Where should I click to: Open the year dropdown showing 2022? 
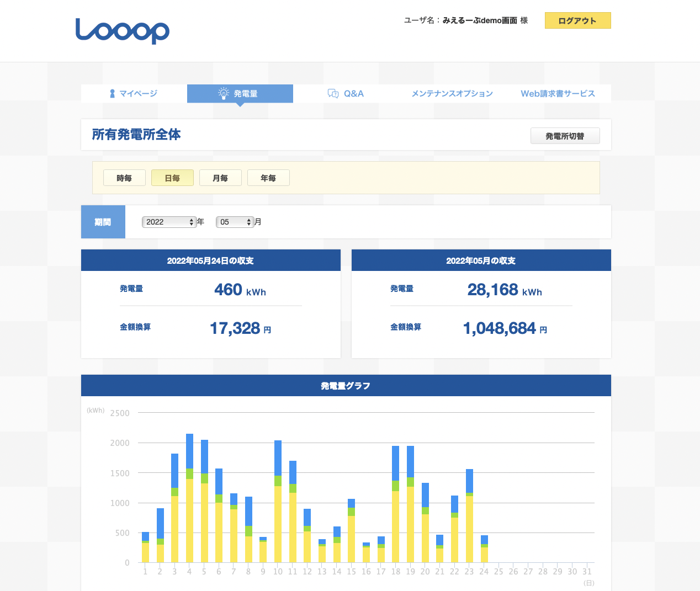tap(169, 222)
